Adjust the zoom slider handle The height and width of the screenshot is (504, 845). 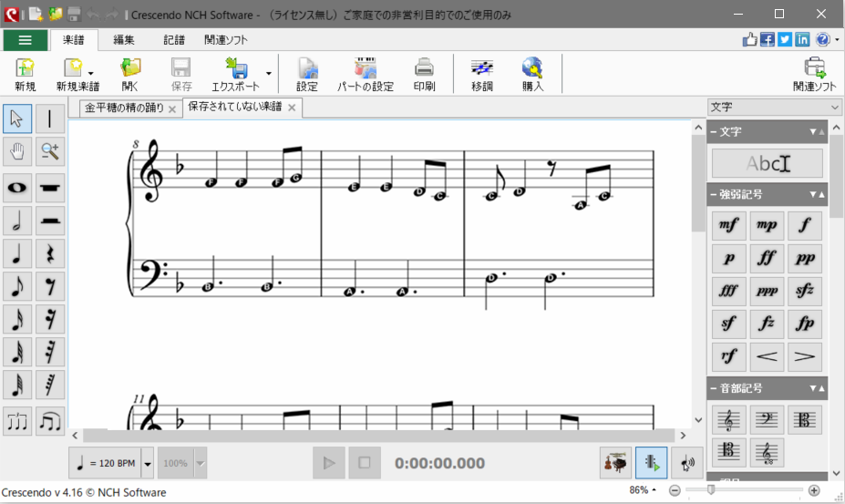coord(711,489)
